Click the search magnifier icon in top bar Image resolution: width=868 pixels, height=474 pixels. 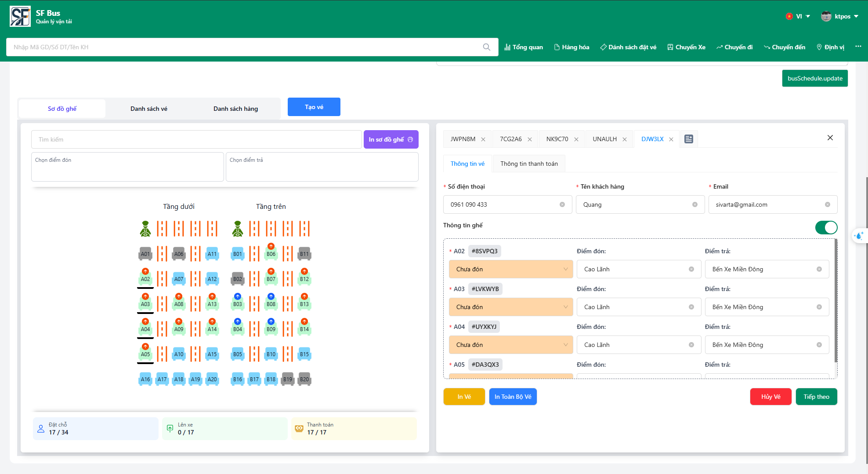pos(486,47)
